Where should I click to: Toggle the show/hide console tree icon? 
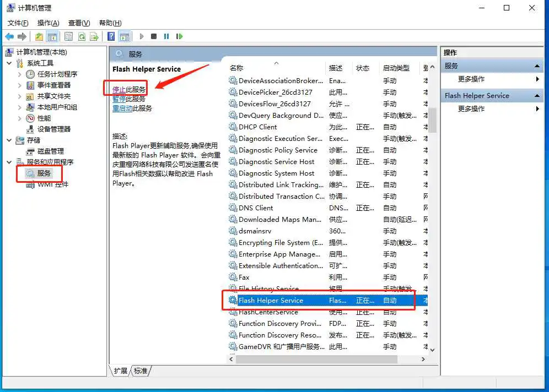click(52, 36)
